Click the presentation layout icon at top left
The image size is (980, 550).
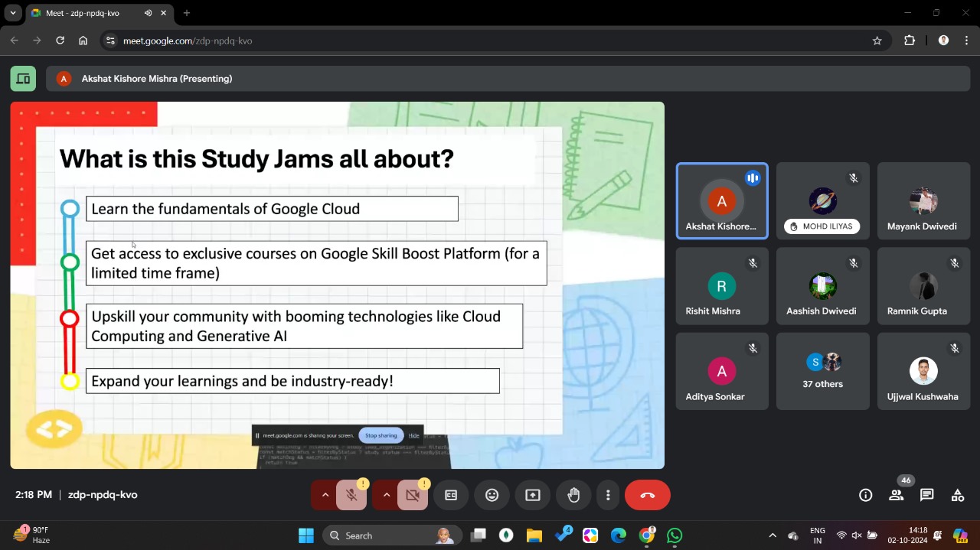pyautogui.click(x=23, y=79)
